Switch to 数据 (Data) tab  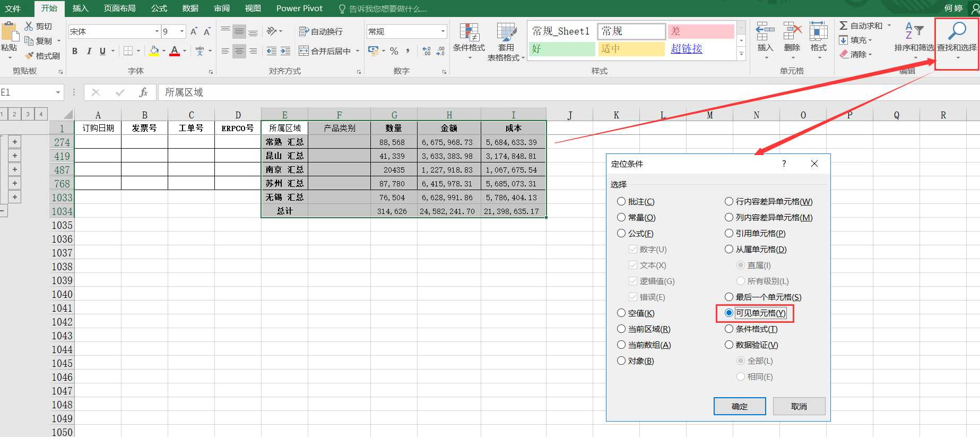point(190,8)
